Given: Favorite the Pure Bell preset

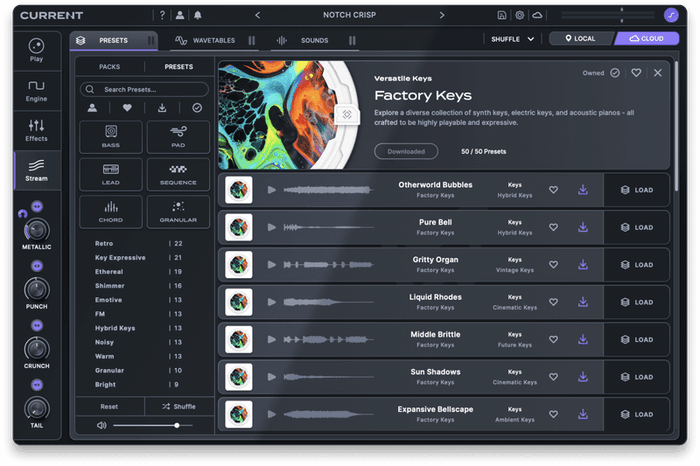Looking at the screenshot, I should (x=553, y=227).
